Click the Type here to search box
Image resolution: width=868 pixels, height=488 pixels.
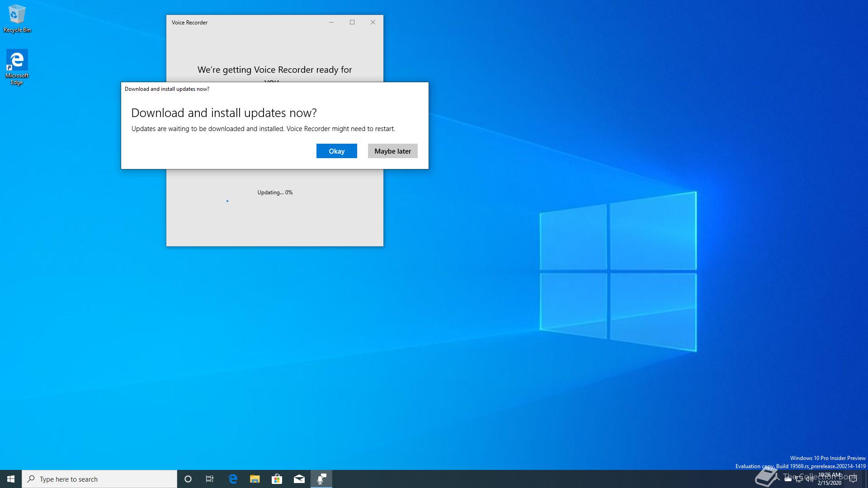[99, 479]
